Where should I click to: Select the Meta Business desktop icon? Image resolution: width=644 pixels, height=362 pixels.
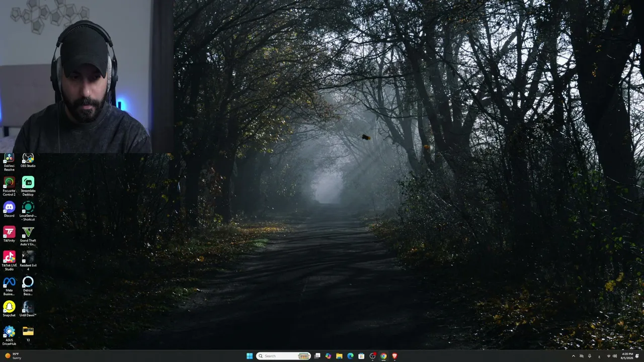(9, 286)
